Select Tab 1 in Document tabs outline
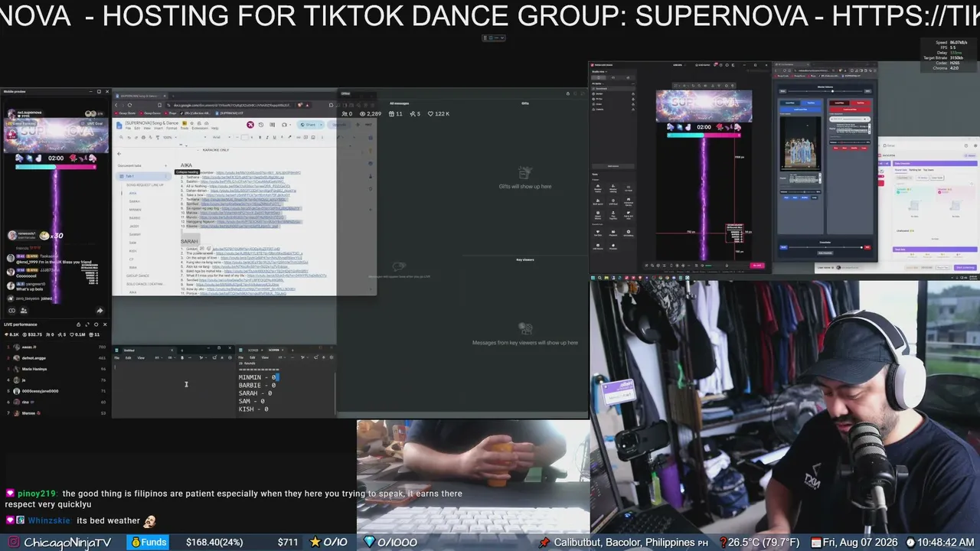This screenshot has width=980, height=551. point(144,176)
